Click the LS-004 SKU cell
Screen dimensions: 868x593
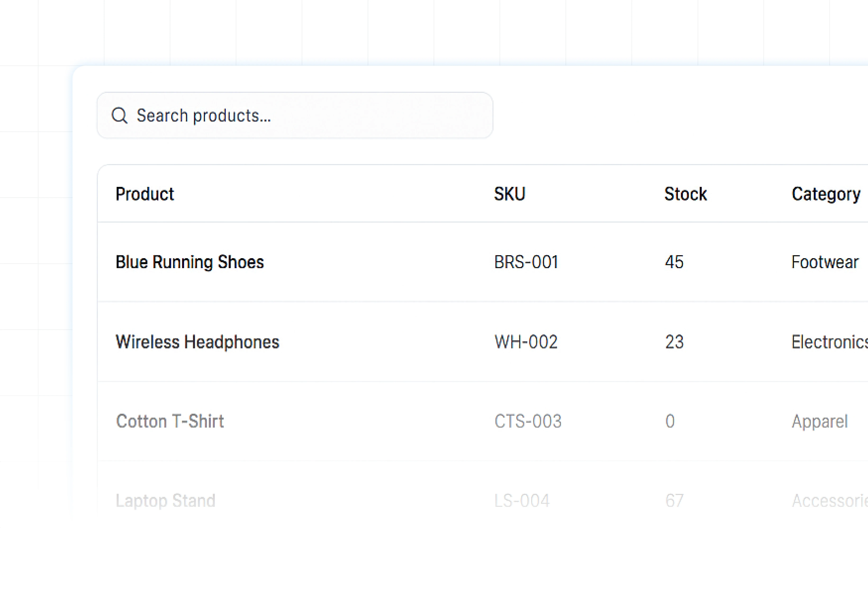pyautogui.click(x=522, y=501)
